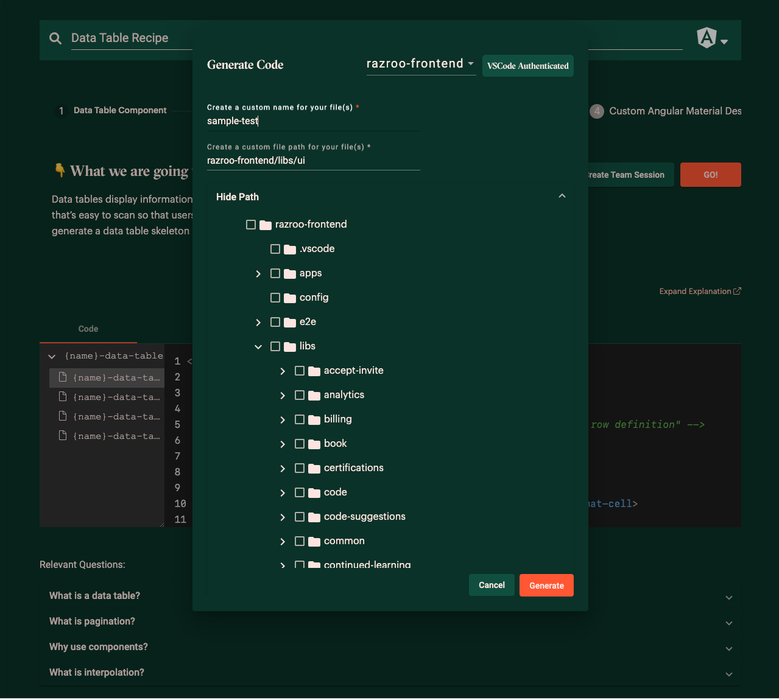Viewport: 779px width, 700px height.
Task: Collapse the Hide Path panel chevron
Action: (x=562, y=196)
